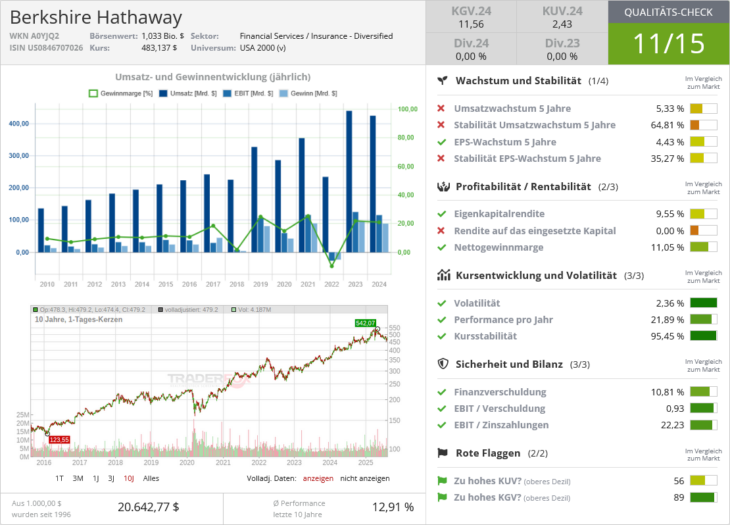The height and width of the screenshot is (525, 730).
Task: Toggle the Gewinnmarge [%] legend entry
Action: pyautogui.click(x=121, y=94)
